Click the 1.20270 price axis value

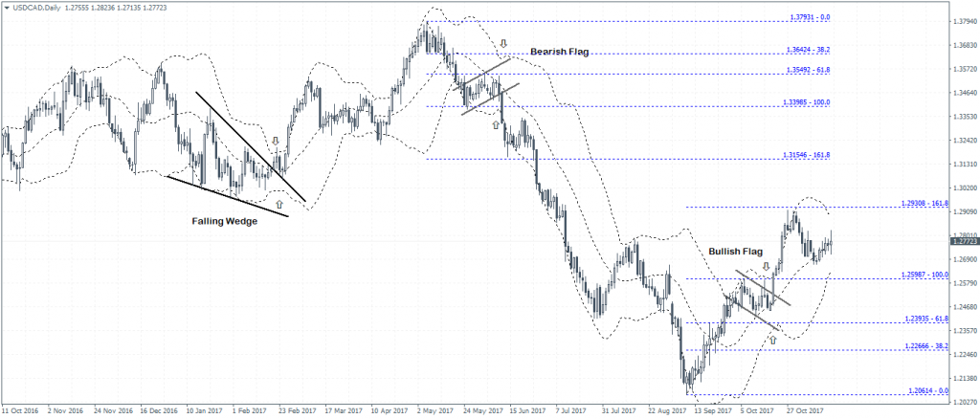click(965, 402)
